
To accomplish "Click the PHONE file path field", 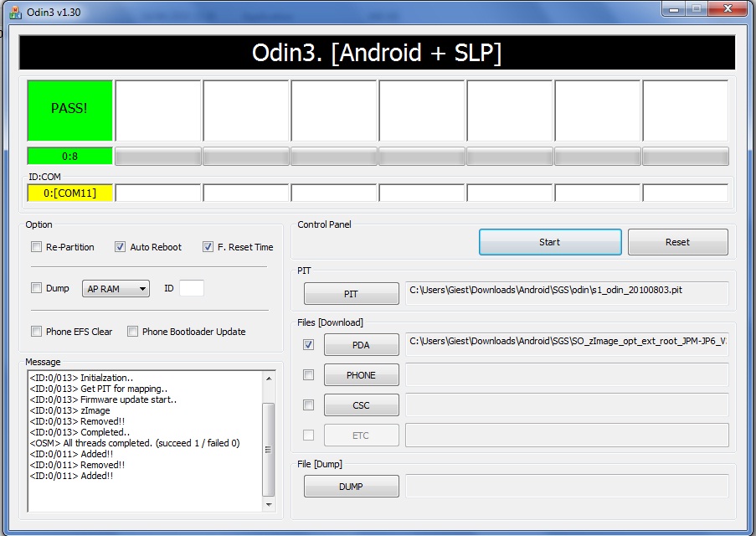I will point(567,374).
